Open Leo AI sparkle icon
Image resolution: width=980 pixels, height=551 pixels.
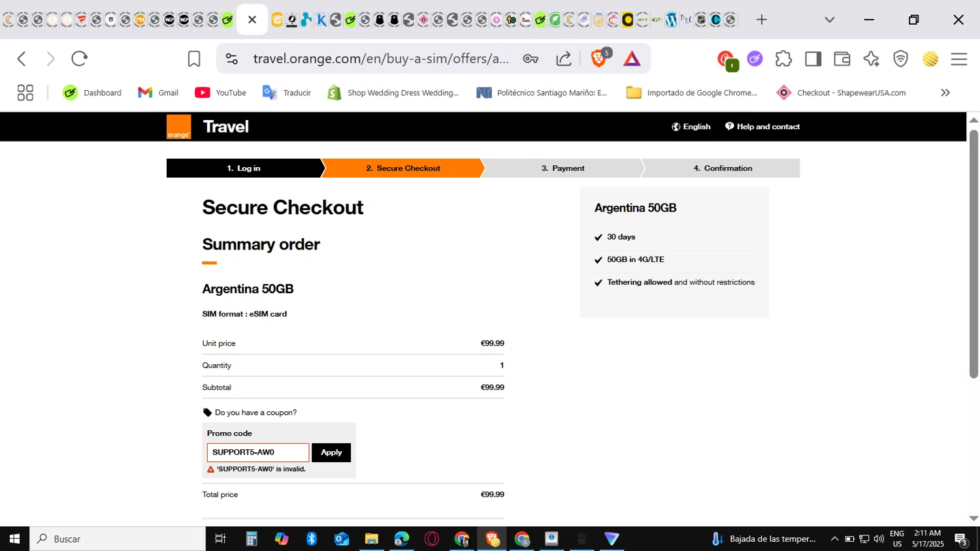coord(871,59)
